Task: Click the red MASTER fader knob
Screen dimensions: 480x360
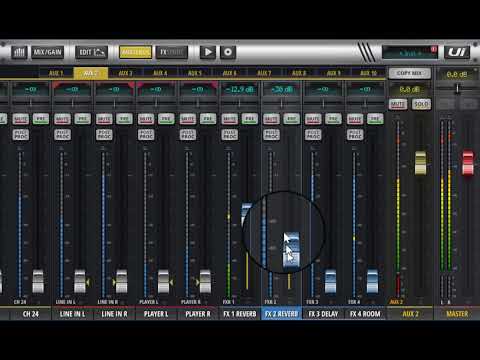Action: 468,163
